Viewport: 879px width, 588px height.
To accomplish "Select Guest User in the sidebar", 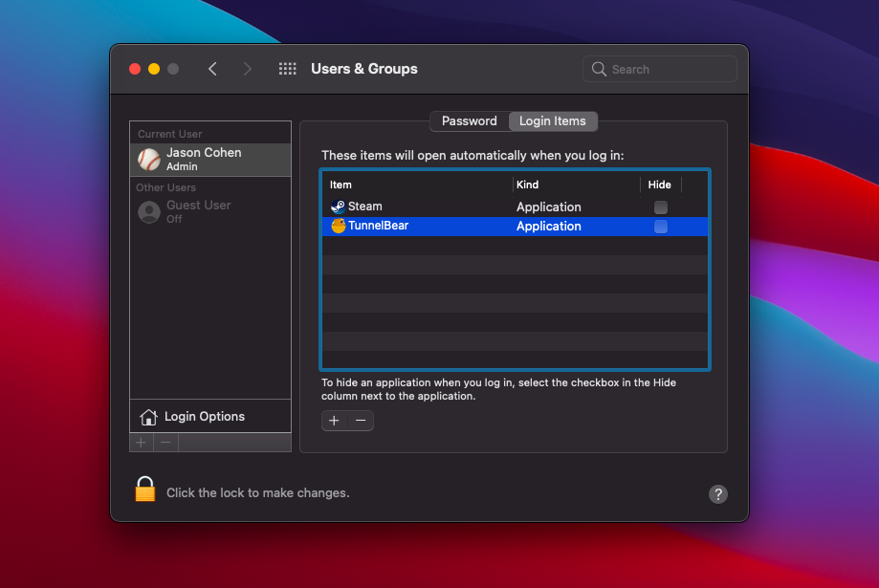I will [210, 212].
